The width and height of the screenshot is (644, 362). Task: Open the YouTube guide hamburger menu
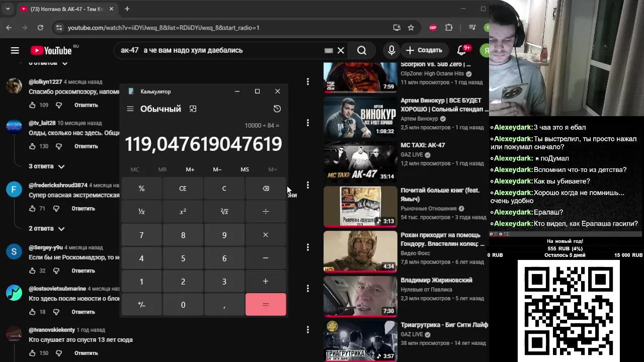(x=15, y=50)
